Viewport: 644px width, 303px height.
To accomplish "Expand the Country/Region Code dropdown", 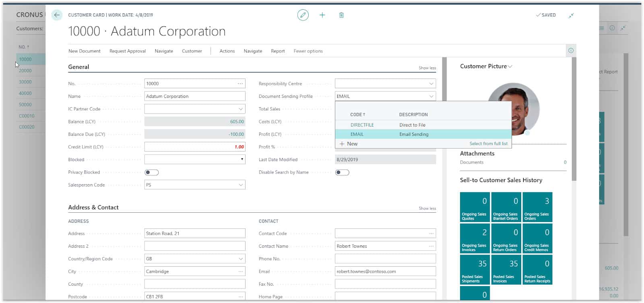I will tap(241, 259).
